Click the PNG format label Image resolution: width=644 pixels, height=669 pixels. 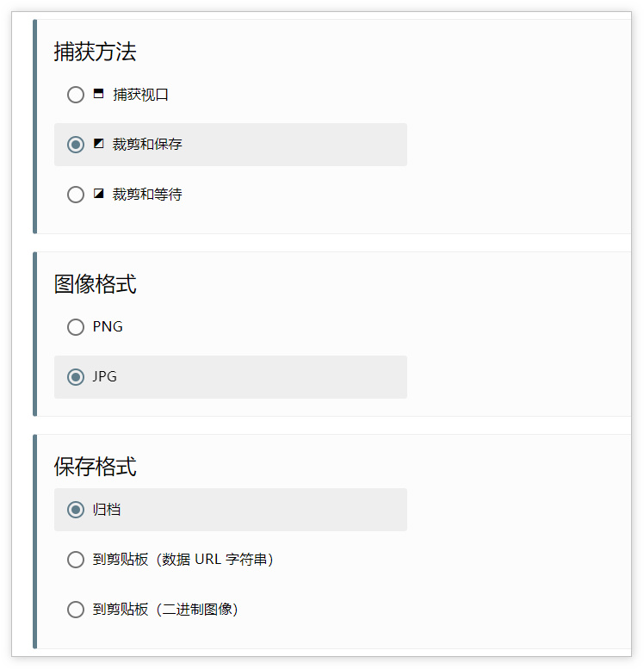pyautogui.click(x=108, y=327)
